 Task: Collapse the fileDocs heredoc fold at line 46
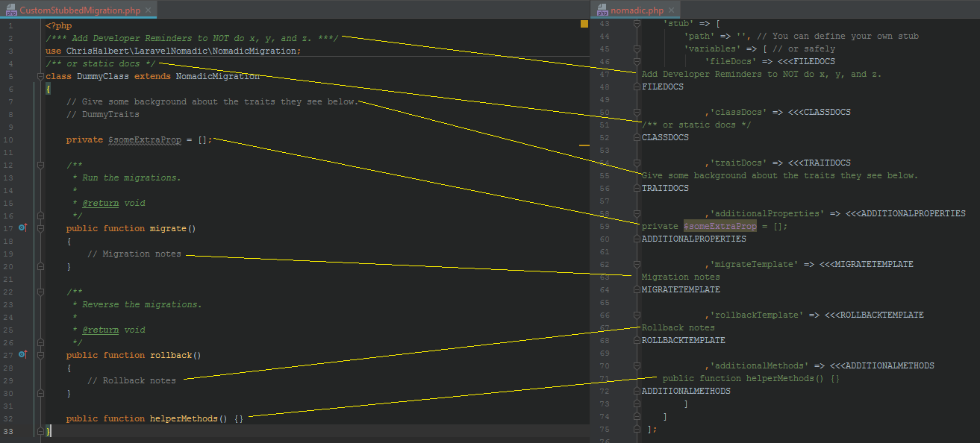tap(637, 61)
